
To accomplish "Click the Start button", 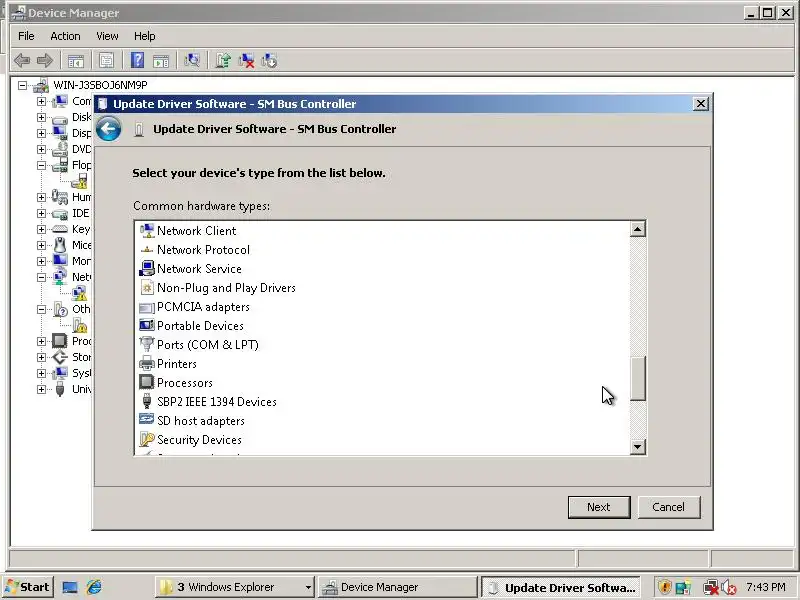I will [x=28, y=587].
